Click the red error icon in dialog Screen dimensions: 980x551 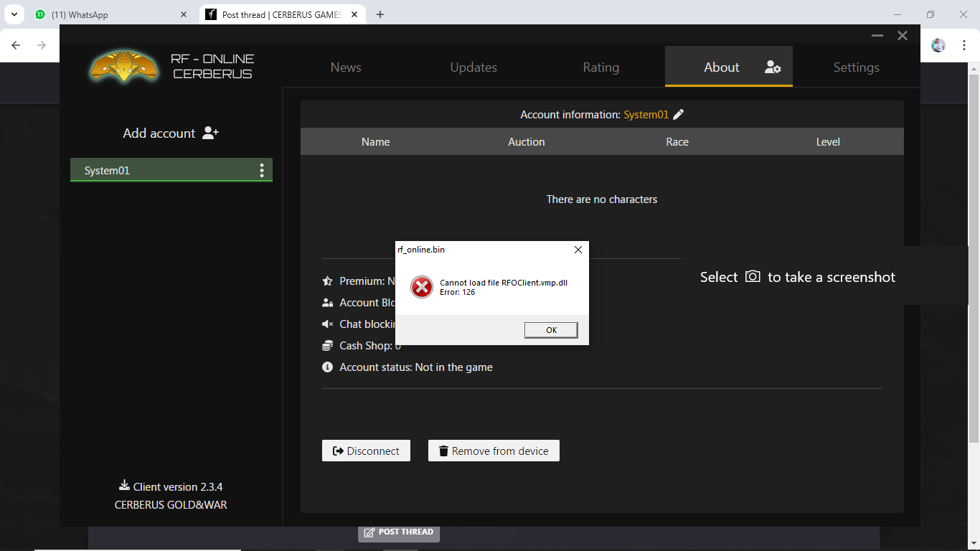pos(422,288)
